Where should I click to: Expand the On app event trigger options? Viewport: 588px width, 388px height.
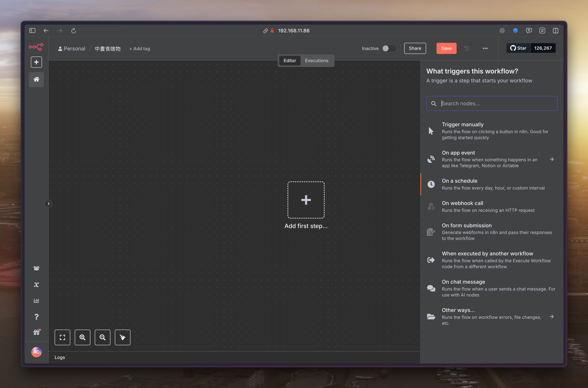(551, 159)
